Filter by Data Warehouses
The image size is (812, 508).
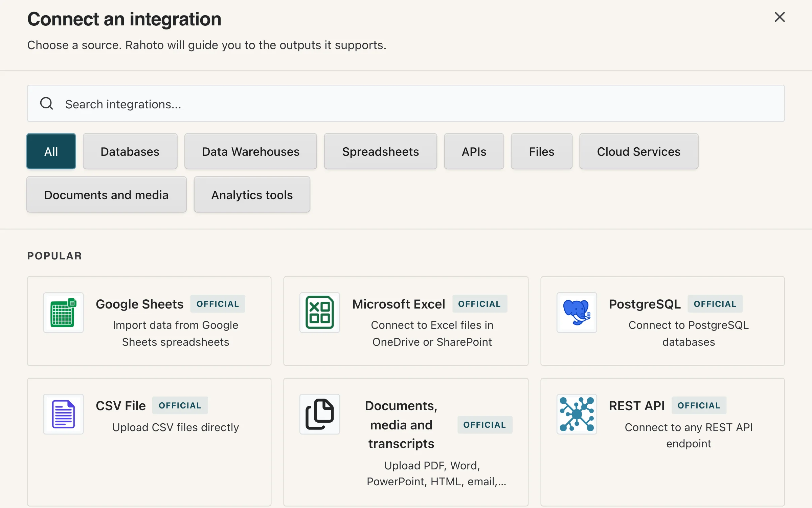[251, 151]
